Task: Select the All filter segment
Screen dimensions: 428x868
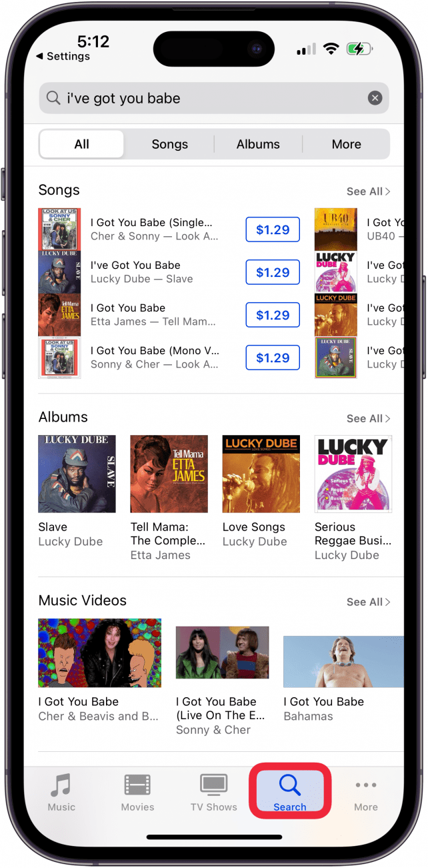Action: tap(82, 144)
